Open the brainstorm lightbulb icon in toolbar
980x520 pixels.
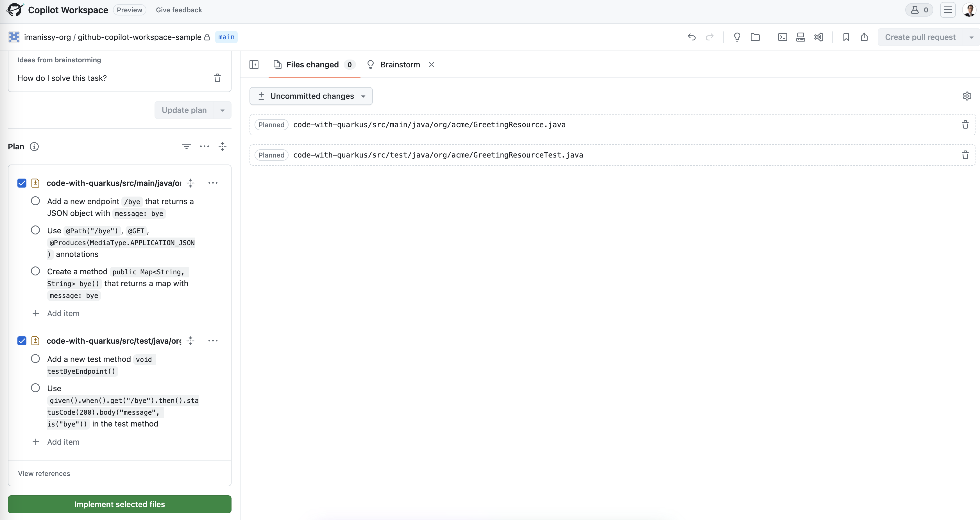pos(737,37)
